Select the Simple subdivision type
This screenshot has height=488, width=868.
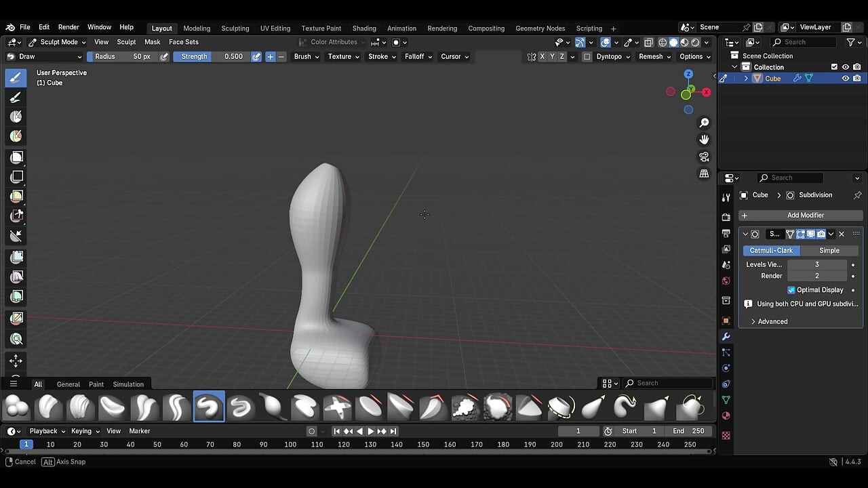pyautogui.click(x=829, y=250)
